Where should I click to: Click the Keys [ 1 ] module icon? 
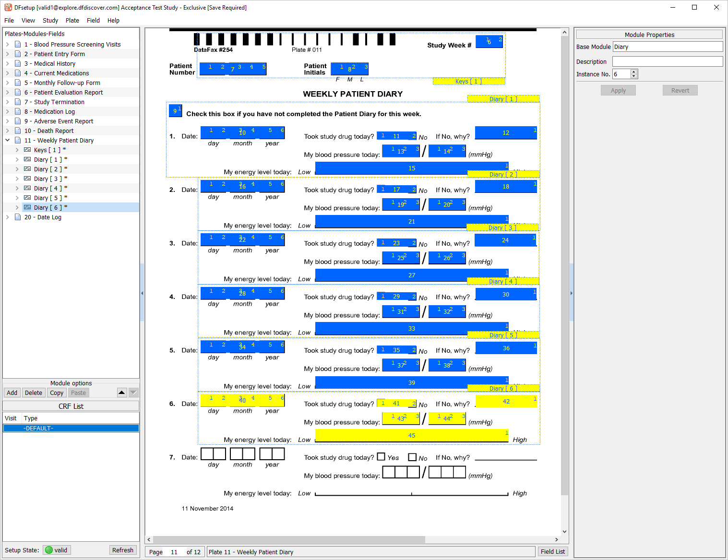(x=27, y=150)
